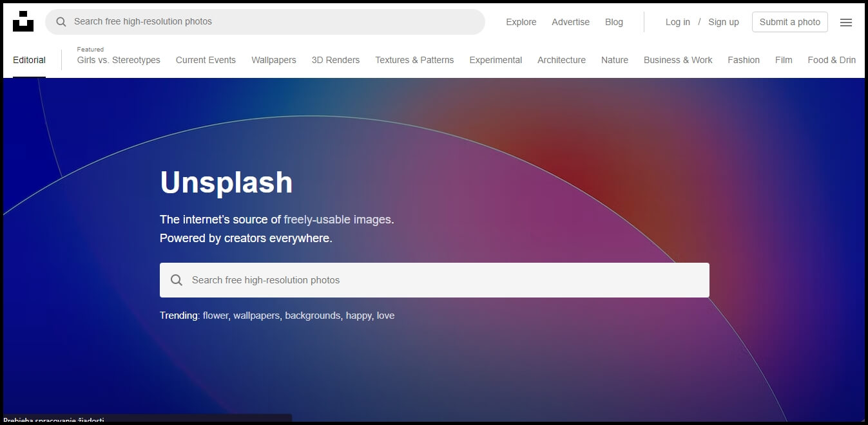Switch to Textures & Patterns topic

coord(414,60)
